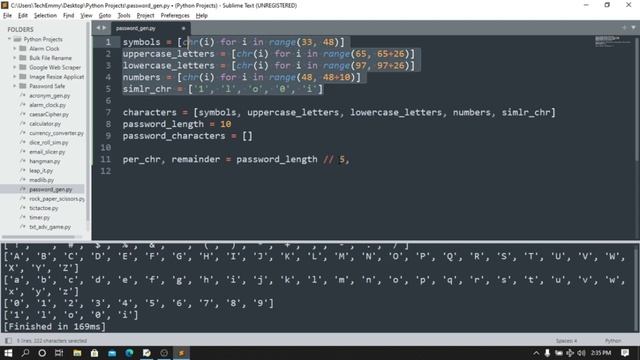Open the File menu
Image resolution: width=640 pixels, height=360 pixels.
7,16
